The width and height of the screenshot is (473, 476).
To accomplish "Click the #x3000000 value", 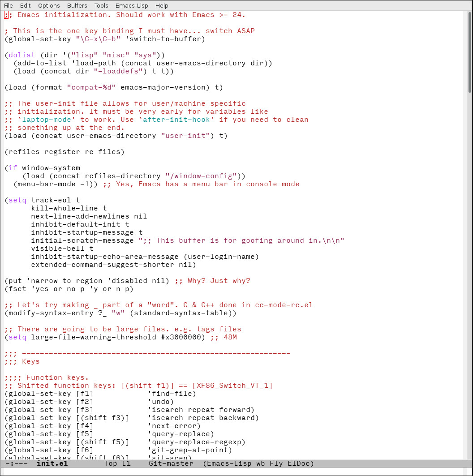I will tap(181, 337).
